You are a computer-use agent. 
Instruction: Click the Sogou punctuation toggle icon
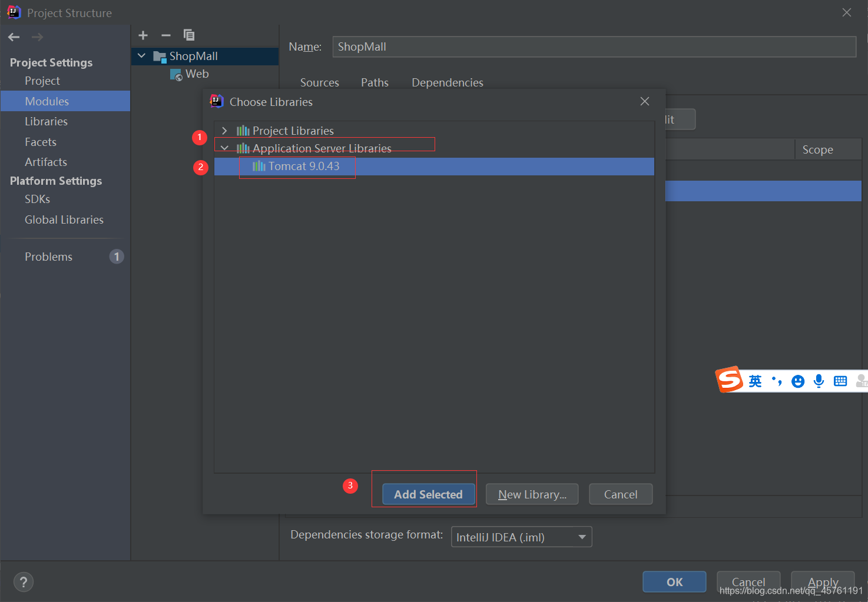777,381
